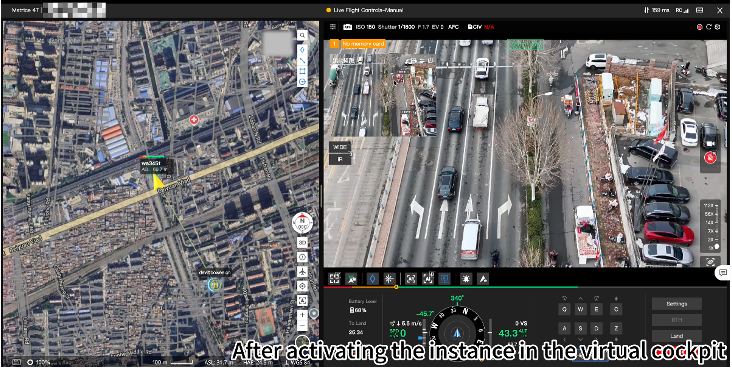Screen dimensions: 732x368
Task: Open the Settings button in flight panel
Action: tap(676, 304)
